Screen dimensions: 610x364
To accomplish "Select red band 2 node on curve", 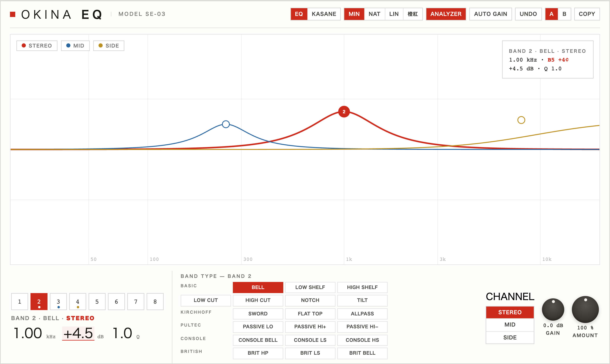I will [x=344, y=112].
